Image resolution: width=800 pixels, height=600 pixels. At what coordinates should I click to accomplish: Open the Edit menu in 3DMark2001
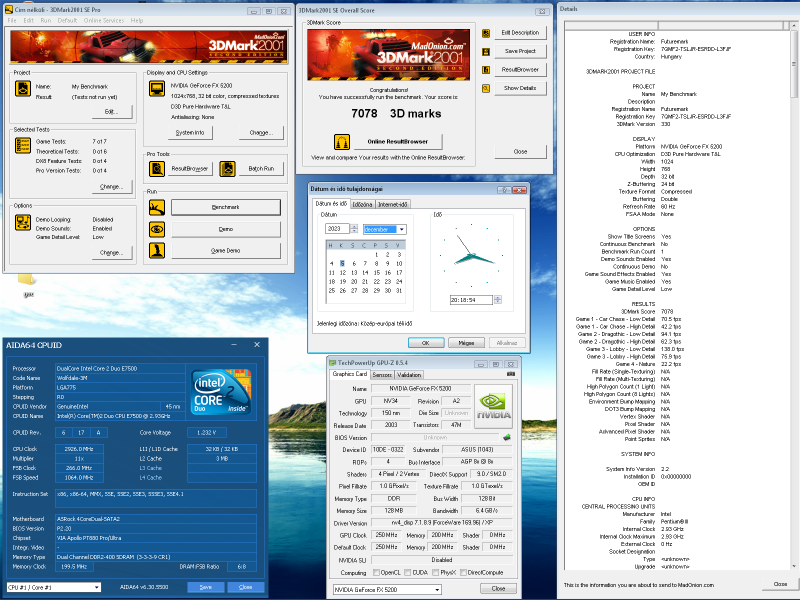coord(29,20)
